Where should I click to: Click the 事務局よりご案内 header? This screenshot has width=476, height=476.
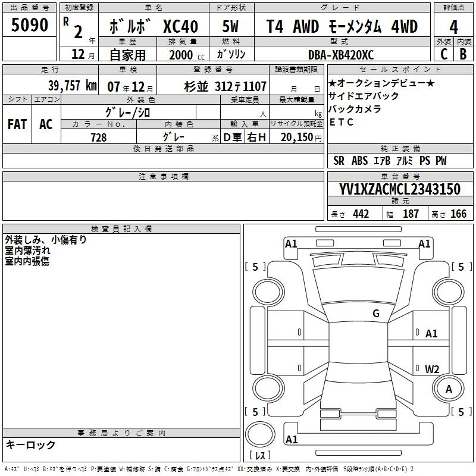pyautogui.click(x=121, y=433)
